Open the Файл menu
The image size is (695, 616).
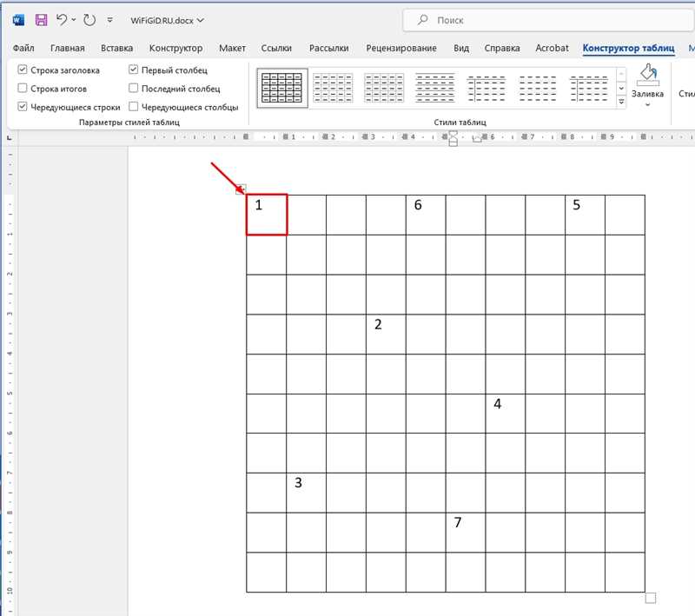tap(23, 48)
